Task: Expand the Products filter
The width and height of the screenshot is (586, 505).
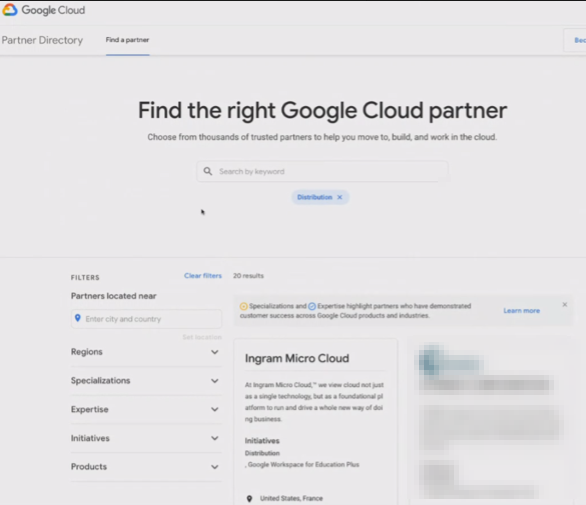Action: [145, 467]
